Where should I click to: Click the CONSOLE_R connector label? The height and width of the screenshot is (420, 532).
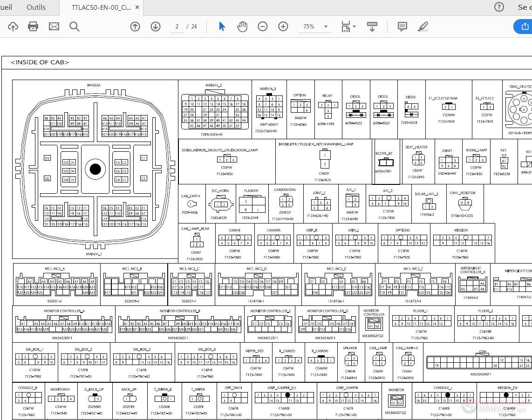click(27, 388)
